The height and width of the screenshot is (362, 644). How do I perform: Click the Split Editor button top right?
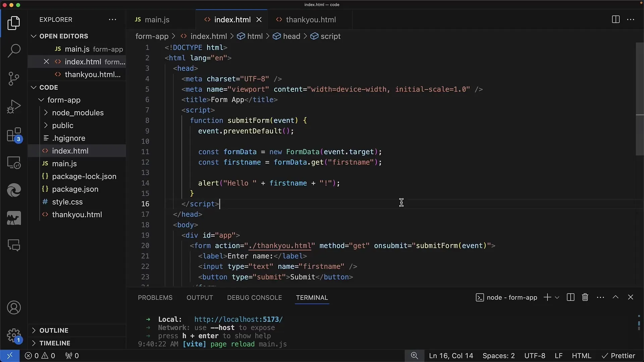pyautogui.click(x=616, y=19)
